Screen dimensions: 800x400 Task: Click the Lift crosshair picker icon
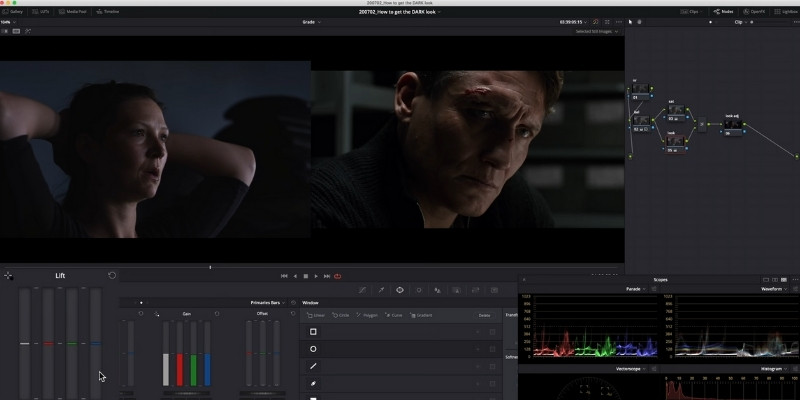8,276
